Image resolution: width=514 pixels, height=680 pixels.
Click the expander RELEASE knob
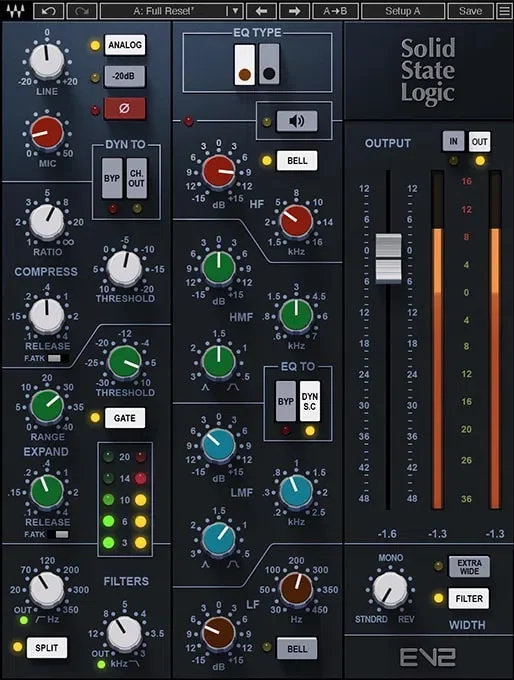[x=47, y=491]
